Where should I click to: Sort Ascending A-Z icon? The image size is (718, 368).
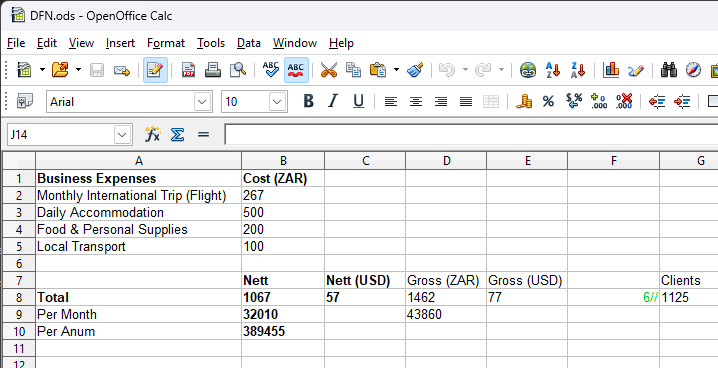pyautogui.click(x=553, y=70)
